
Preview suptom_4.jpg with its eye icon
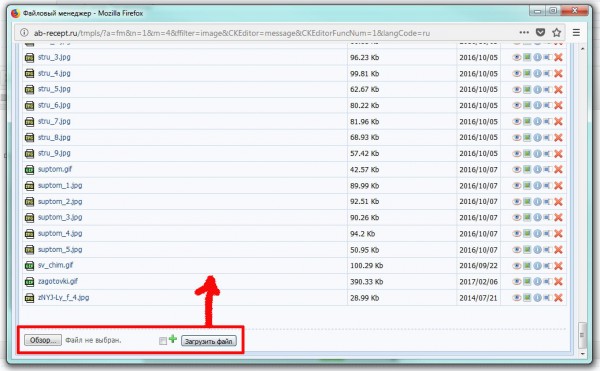[517, 233]
